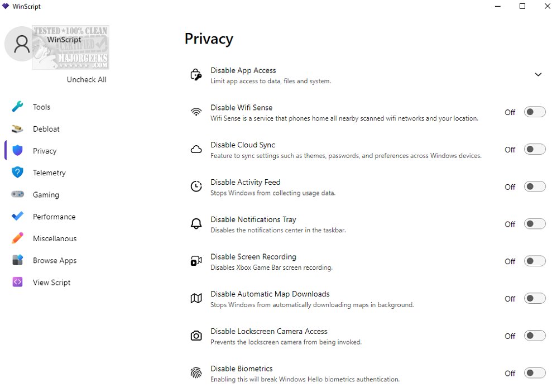Click the View Script code icon
The height and width of the screenshot is (392, 552).
click(x=17, y=282)
